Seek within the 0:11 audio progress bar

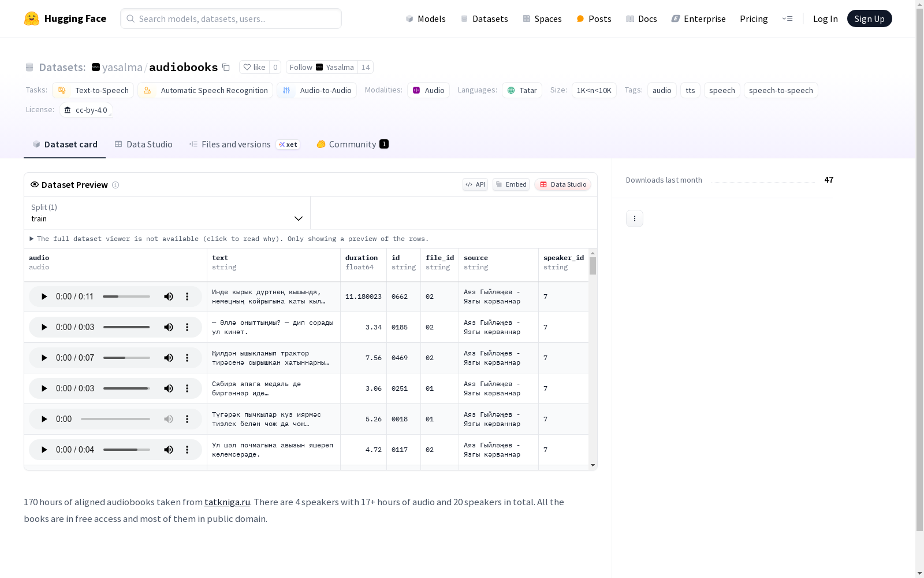pos(126,297)
